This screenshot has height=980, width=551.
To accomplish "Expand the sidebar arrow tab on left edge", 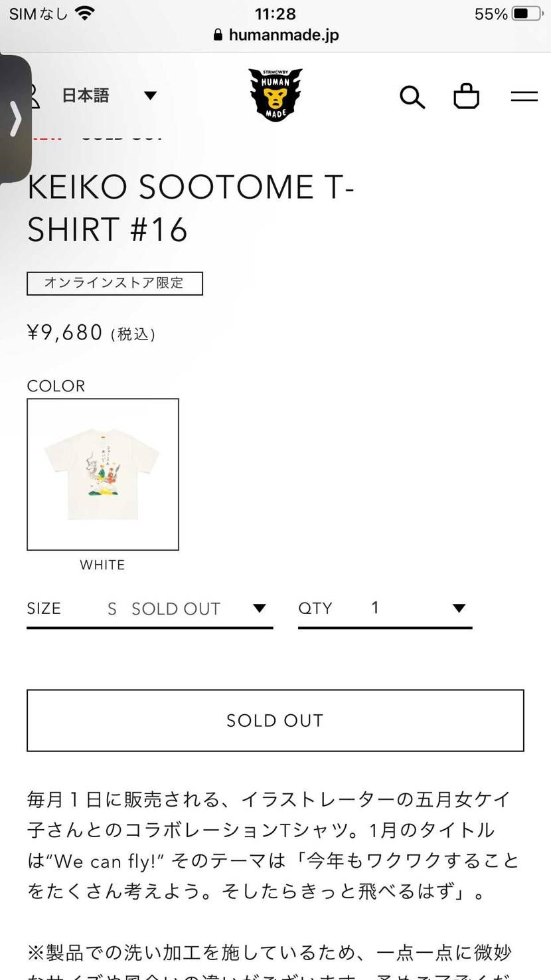I will [16, 120].
